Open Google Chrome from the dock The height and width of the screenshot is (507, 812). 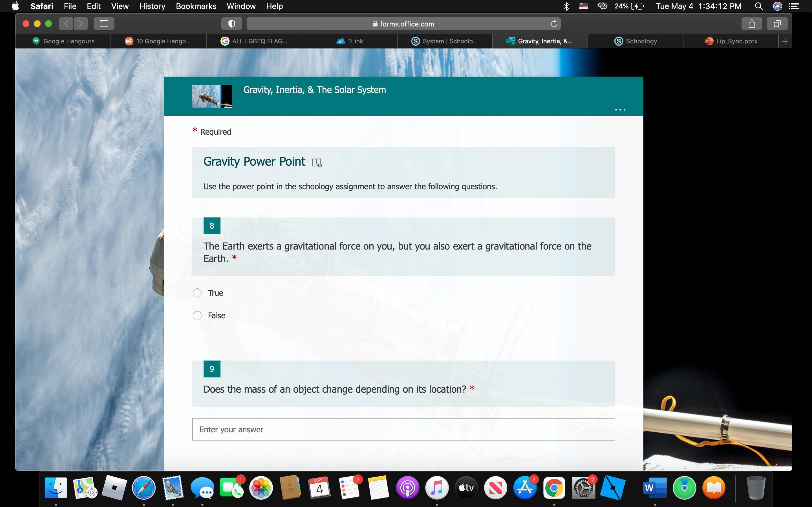[554, 488]
